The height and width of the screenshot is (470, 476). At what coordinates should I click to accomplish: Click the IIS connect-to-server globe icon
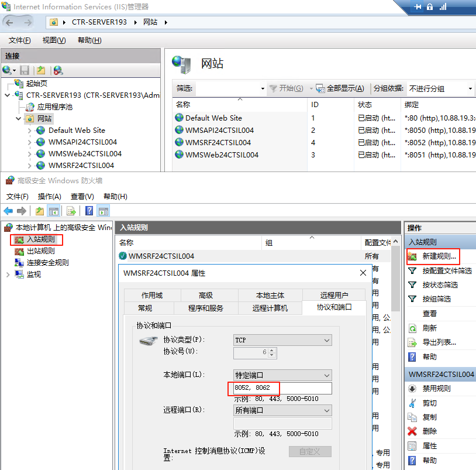[x=7, y=70]
